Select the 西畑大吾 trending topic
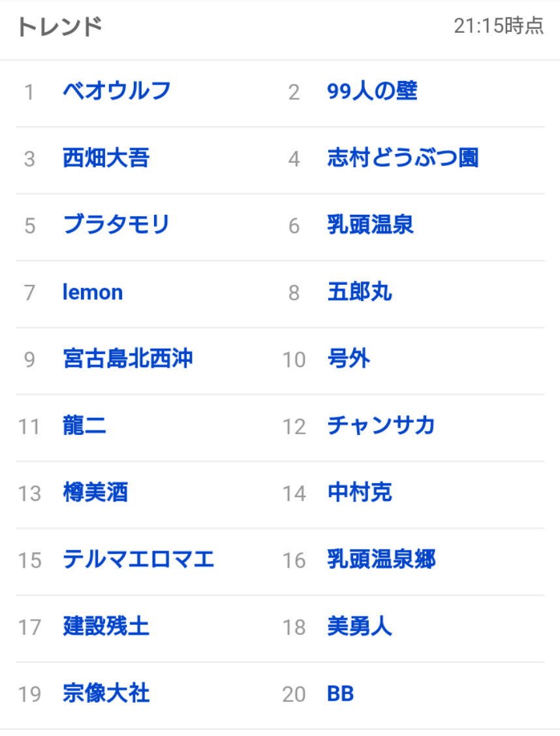 106,158
